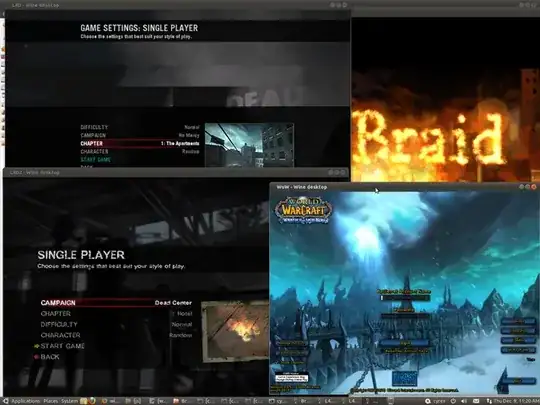The width and height of the screenshot is (540, 405).
Task: Open the volume control in system tray
Action: [464, 401]
